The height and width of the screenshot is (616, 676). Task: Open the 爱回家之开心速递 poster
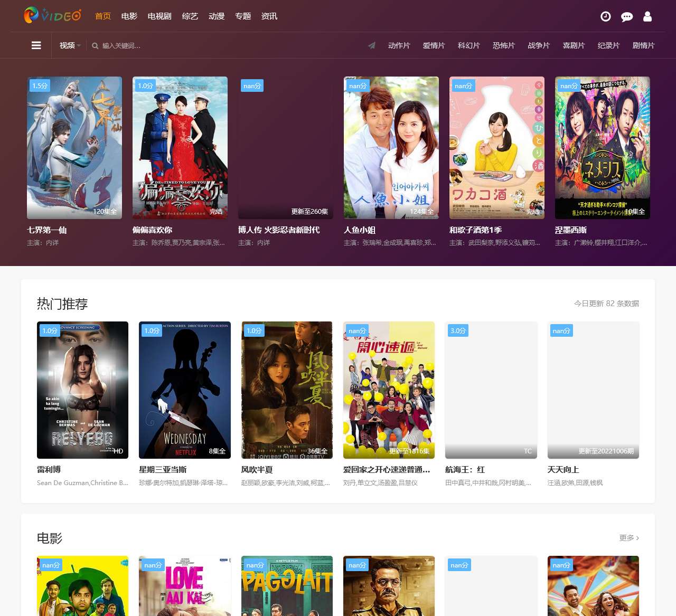389,390
